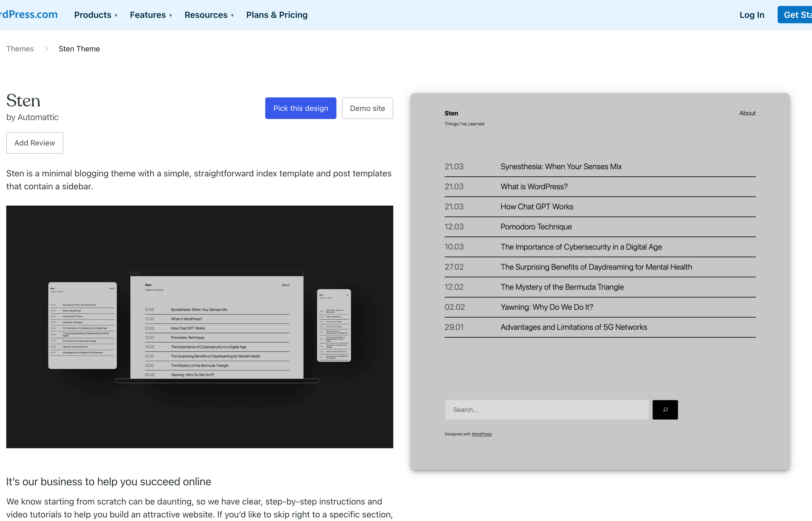The image size is (812, 521).
Task: Click Pick this design button
Action: 300,108
